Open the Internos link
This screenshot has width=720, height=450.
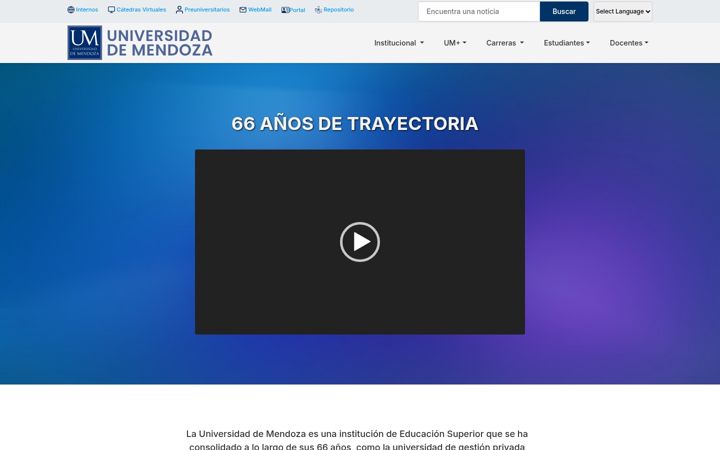tap(87, 10)
